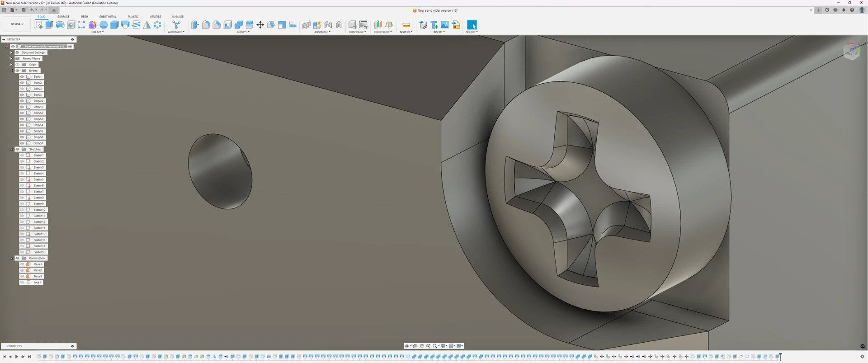Toggle visibility of Plane1
This screenshot has width=868, height=363.
tap(22, 264)
